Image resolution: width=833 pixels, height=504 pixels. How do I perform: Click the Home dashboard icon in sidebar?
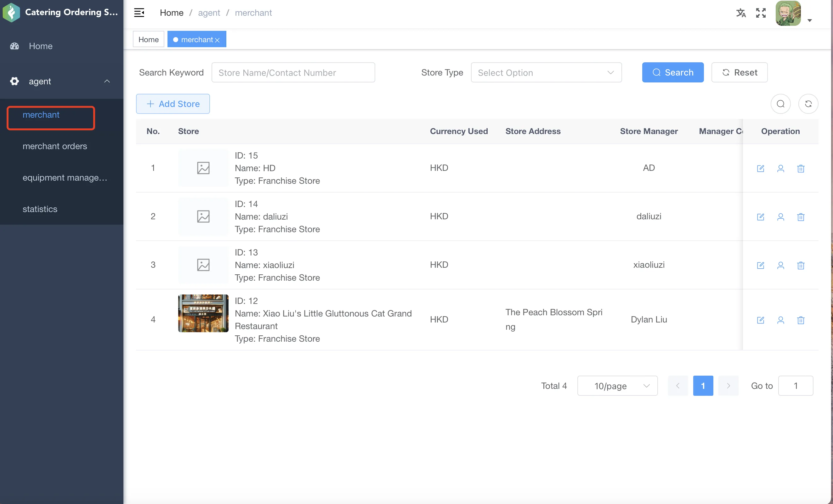(14, 46)
